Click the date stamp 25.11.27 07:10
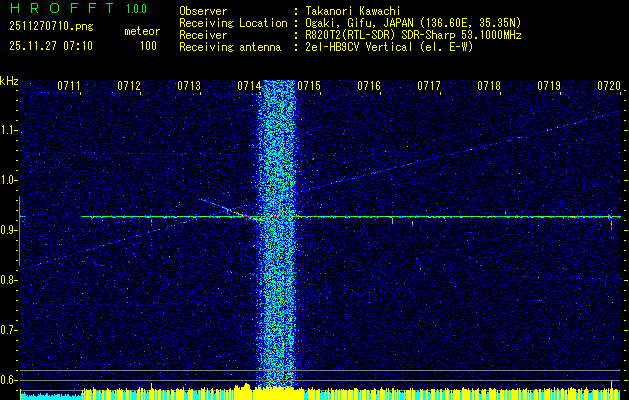The width and height of the screenshot is (629, 400). click(51, 46)
